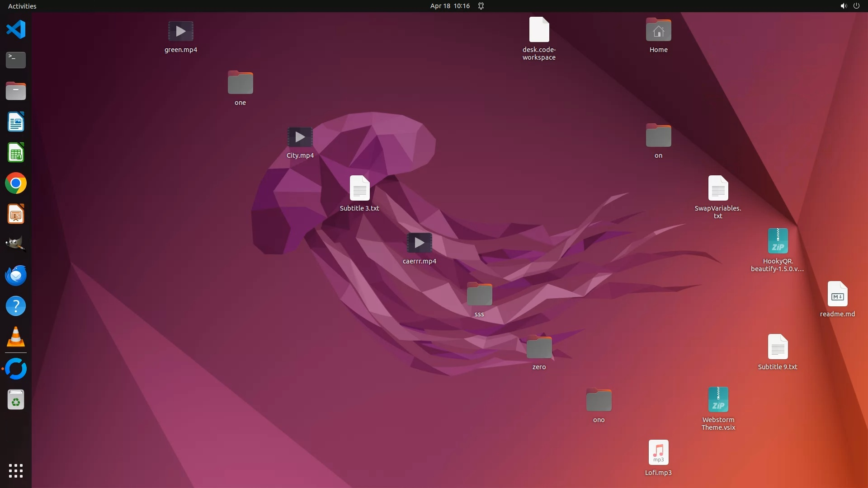The height and width of the screenshot is (488, 868).
Task: Open Visual Studio Code from dock
Action: click(16, 30)
